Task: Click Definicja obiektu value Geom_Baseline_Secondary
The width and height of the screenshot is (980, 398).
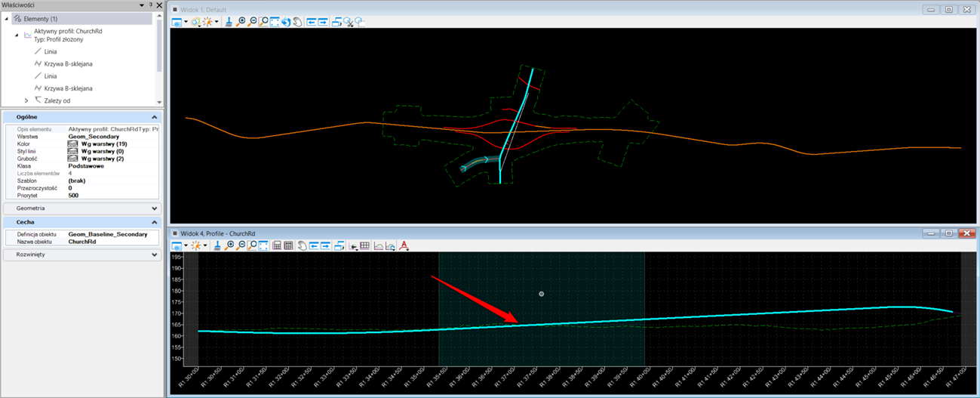Action: tap(108, 235)
